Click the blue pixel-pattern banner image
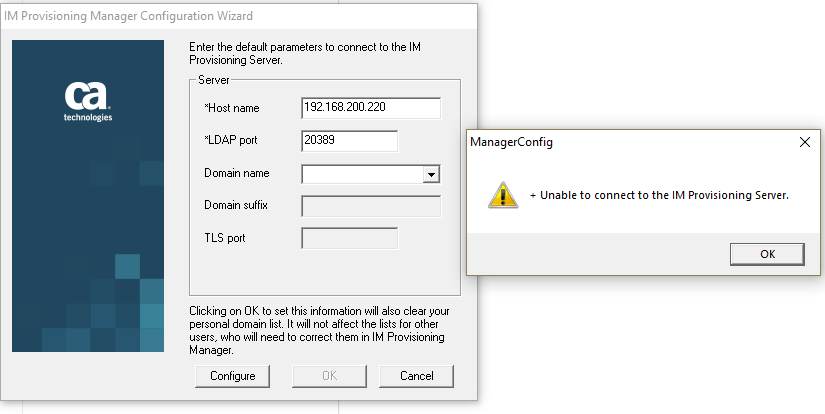 [x=88, y=196]
